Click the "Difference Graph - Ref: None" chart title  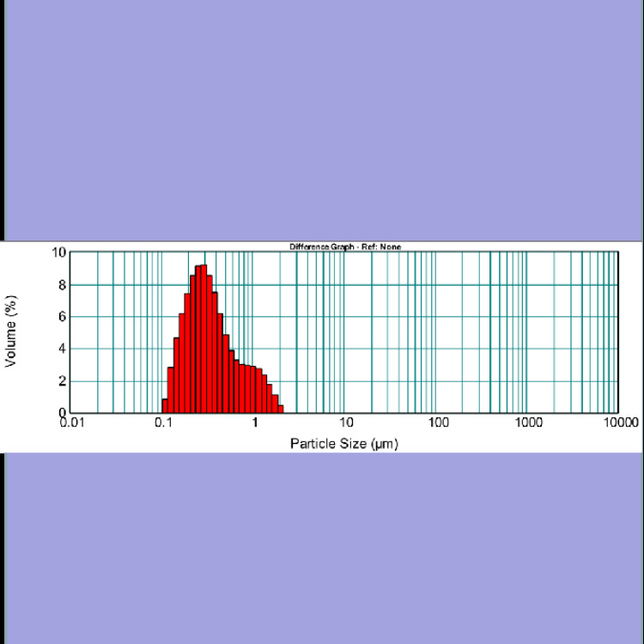344,246
